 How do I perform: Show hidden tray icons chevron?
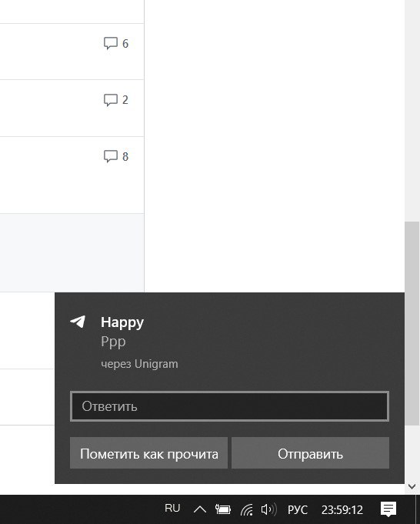pos(200,509)
